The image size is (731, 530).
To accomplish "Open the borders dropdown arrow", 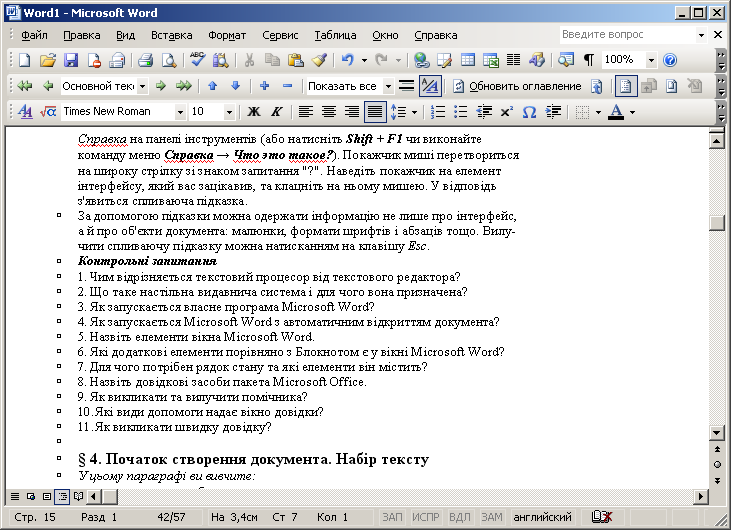I will (x=598, y=112).
